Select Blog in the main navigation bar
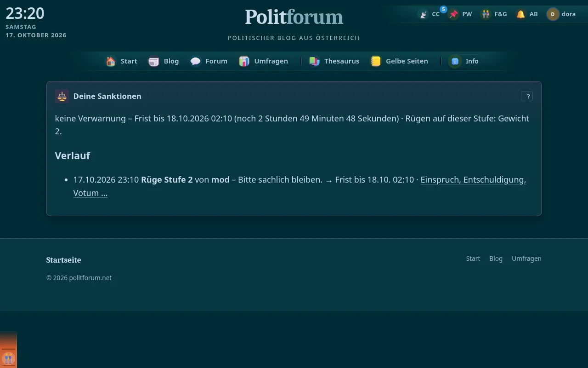588x368 pixels. coord(164,61)
